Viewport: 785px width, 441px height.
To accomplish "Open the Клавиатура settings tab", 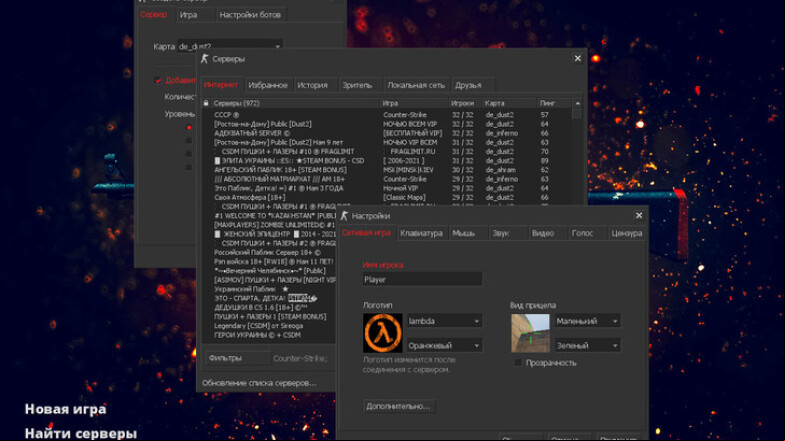I will click(x=422, y=233).
